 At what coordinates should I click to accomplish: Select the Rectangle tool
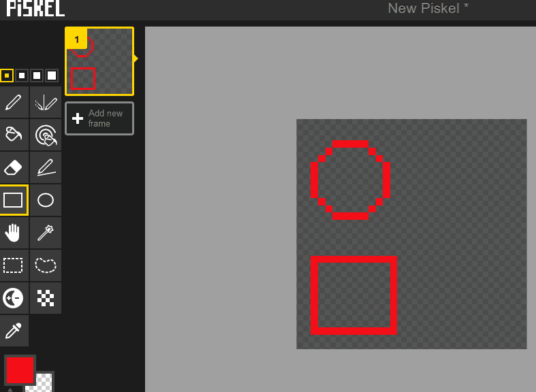pyautogui.click(x=14, y=200)
